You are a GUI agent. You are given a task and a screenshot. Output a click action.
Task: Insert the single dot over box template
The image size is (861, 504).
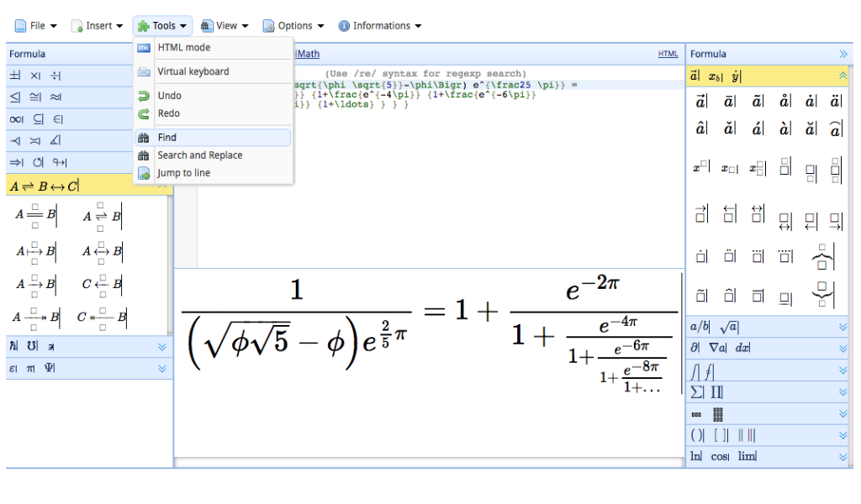[x=700, y=255]
